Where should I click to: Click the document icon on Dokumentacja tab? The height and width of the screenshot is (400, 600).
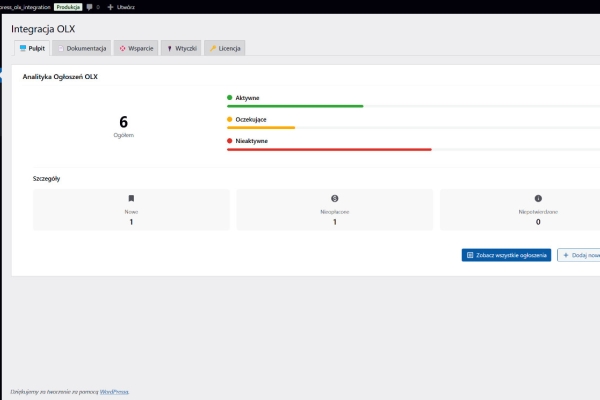click(x=61, y=48)
